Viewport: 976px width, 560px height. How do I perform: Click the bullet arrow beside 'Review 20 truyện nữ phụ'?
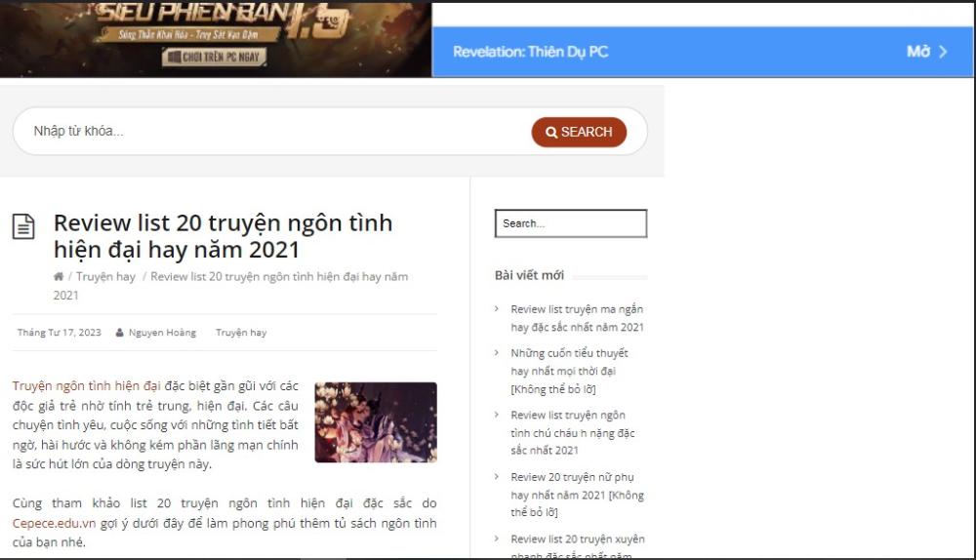pos(497,477)
